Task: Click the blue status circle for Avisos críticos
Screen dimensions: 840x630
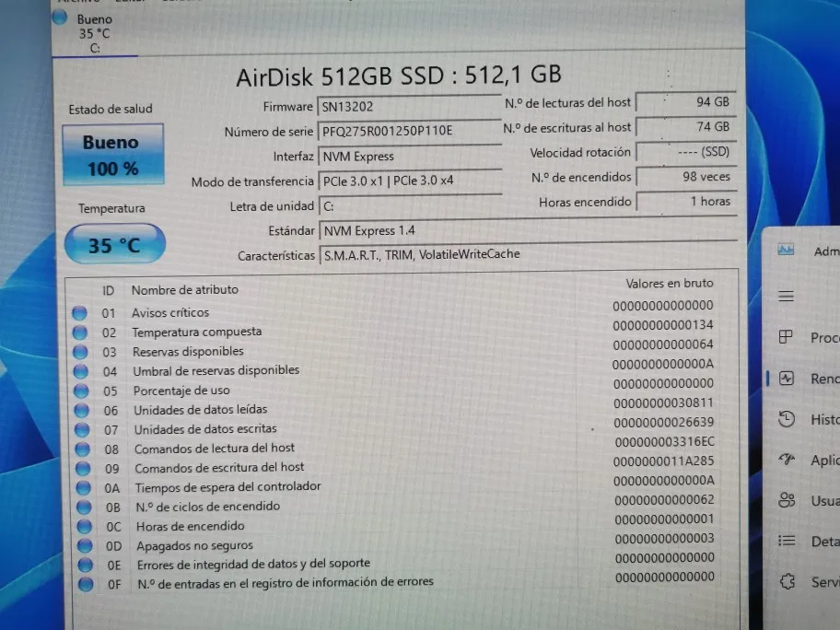Action: click(80, 313)
